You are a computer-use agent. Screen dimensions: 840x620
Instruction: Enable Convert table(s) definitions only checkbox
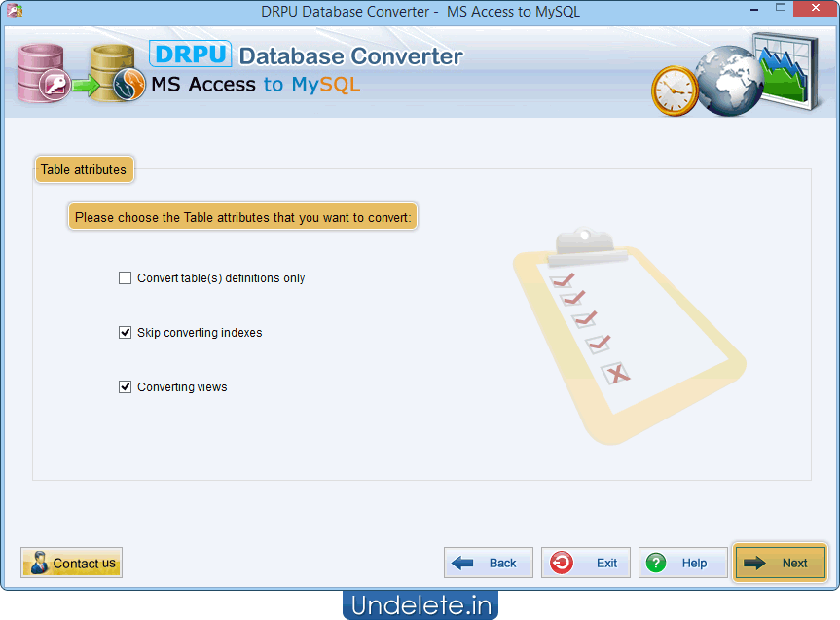coord(125,278)
